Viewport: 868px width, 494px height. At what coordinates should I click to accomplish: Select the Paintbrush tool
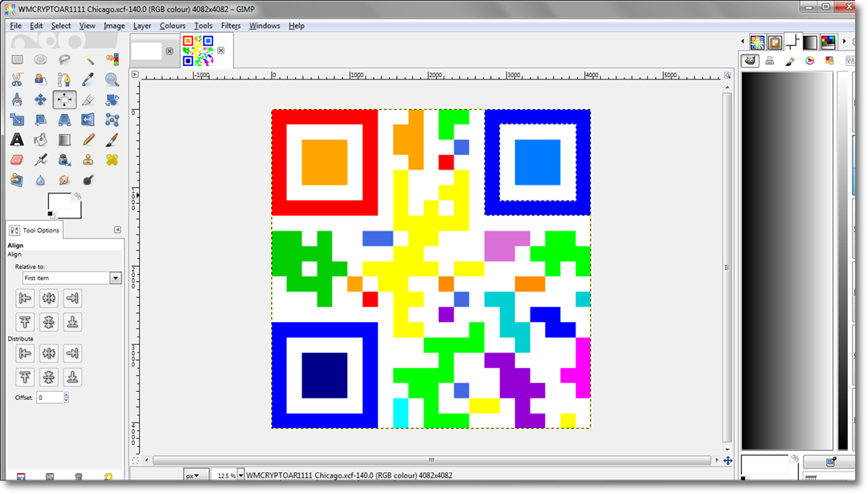click(x=112, y=140)
